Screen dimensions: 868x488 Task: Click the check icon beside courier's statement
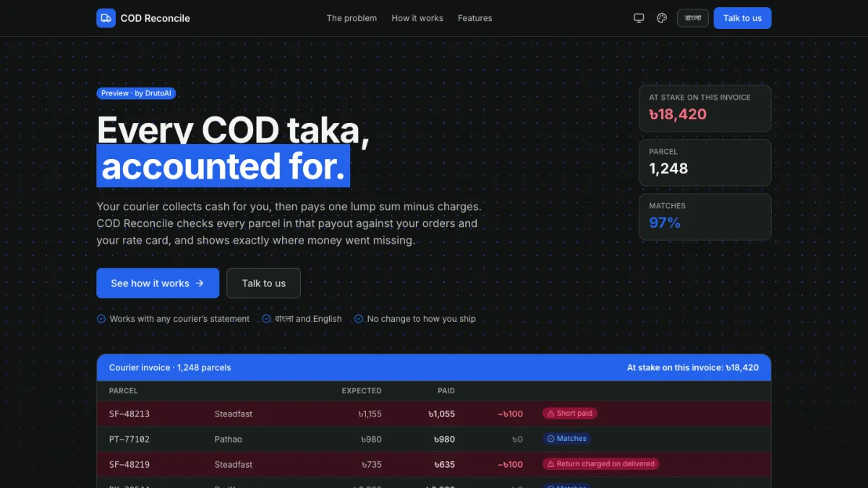[101, 319]
